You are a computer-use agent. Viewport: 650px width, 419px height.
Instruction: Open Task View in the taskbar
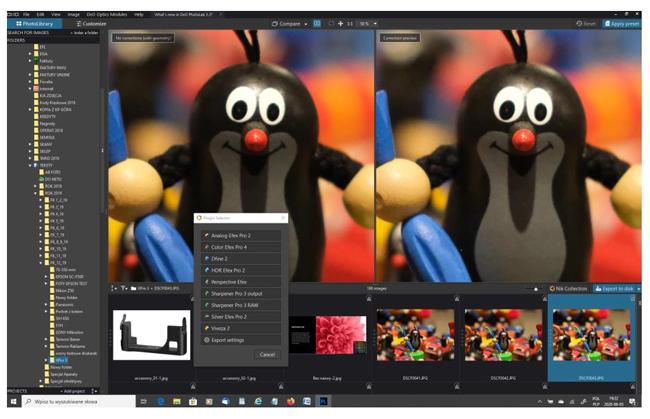tap(144, 401)
